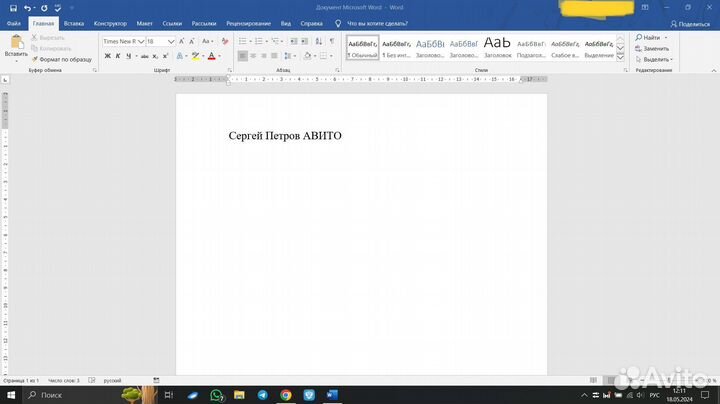
Task: Toggle underline Ч formatting
Action: tap(129, 56)
